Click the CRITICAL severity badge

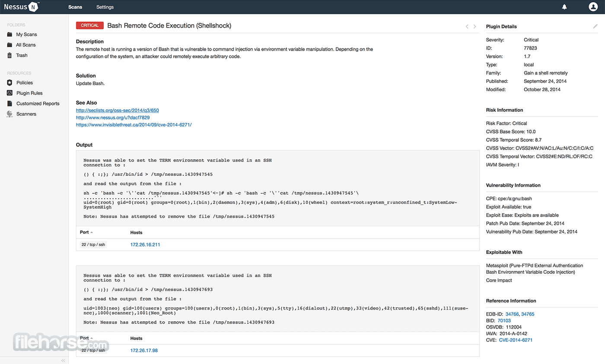90,25
